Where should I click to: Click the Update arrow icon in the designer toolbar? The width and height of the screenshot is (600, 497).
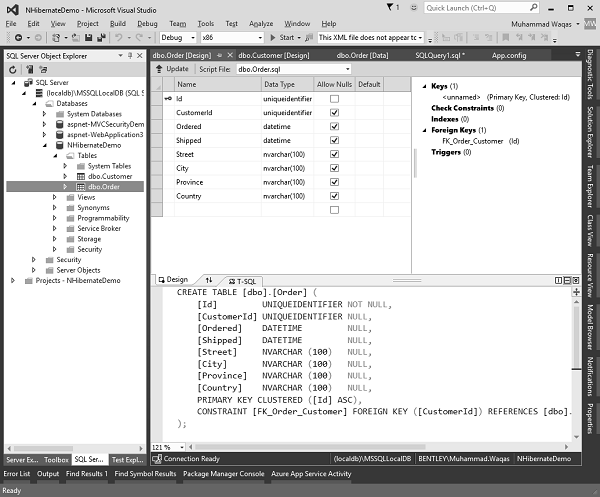(158, 69)
